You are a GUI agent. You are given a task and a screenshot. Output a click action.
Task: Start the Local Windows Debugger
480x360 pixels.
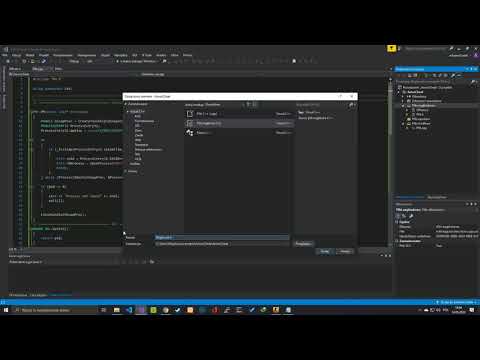click(x=137, y=61)
